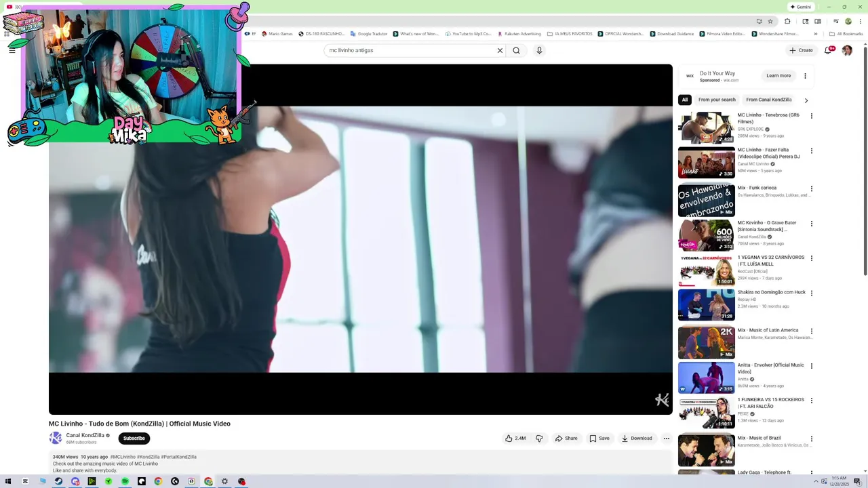
Task: Select the From your search chip
Action: [717, 100]
